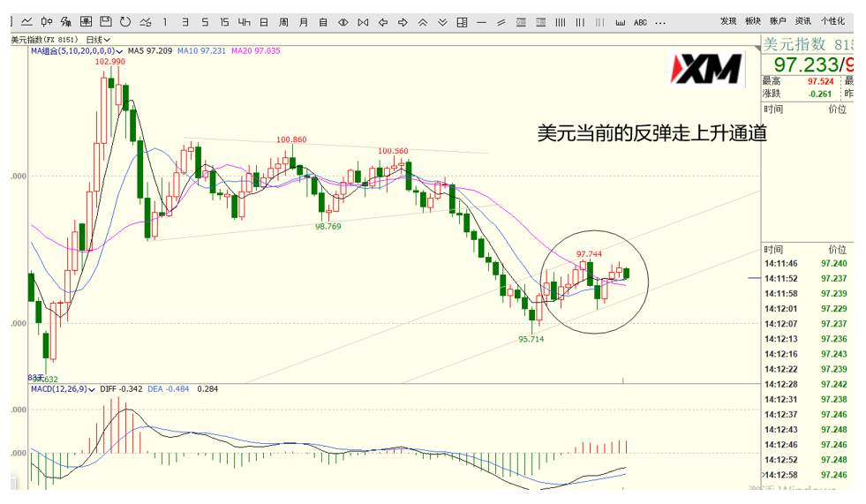
Task: Click the MA10 97.231 value
Action: point(201,51)
